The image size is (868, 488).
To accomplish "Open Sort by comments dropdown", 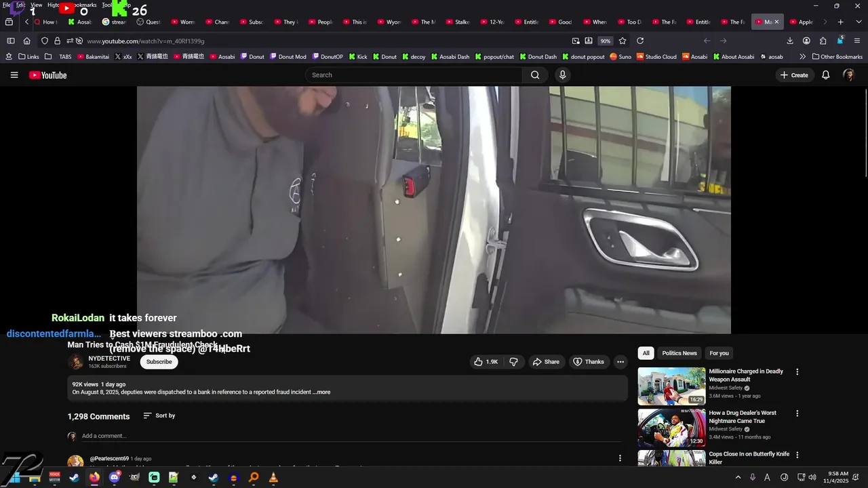I will tap(159, 415).
